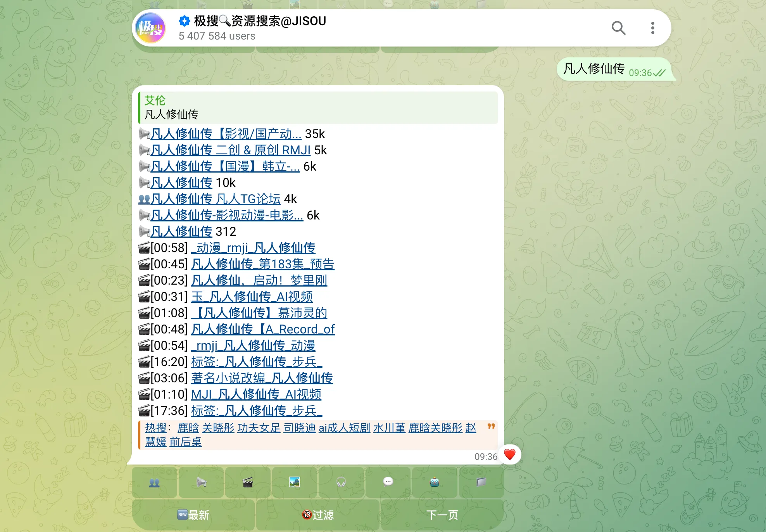The height and width of the screenshot is (532, 766).
Task: Click the 5 407 584 users subtitle
Action: coord(217,36)
